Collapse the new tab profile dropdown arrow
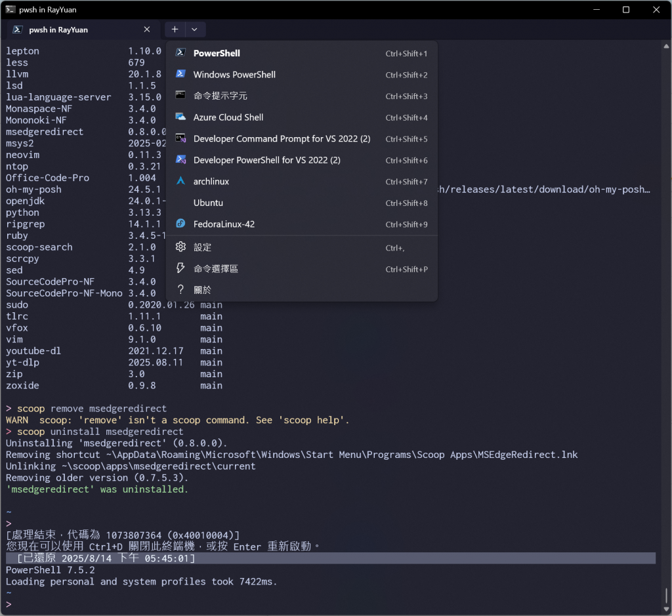The image size is (672, 616). click(x=194, y=30)
